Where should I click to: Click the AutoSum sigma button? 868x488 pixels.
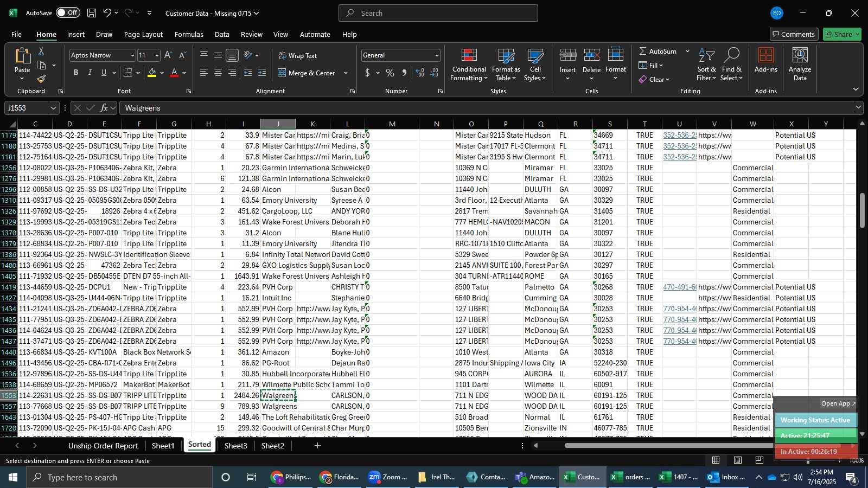(658, 51)
